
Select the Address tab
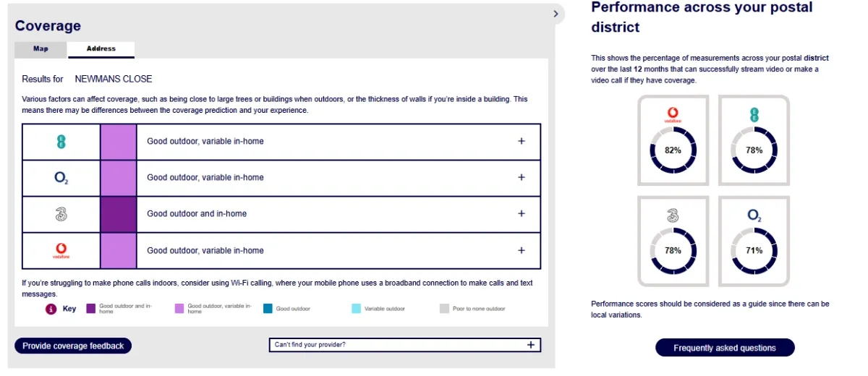[101, 49]
